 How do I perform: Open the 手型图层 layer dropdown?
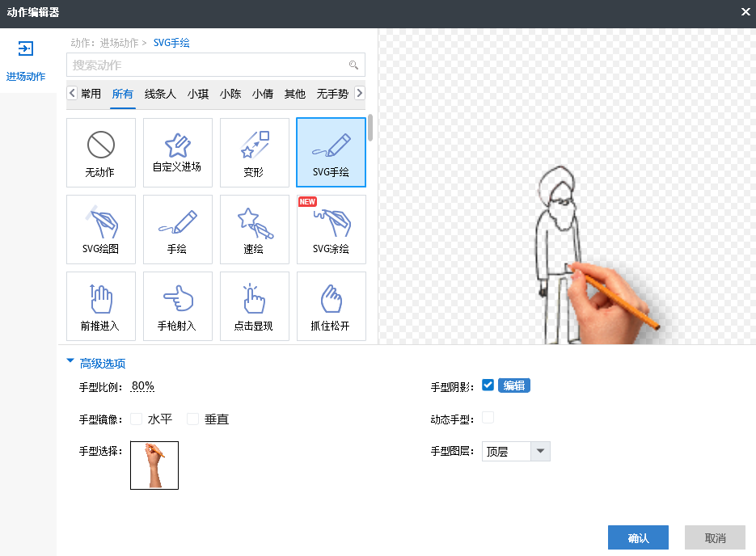(x=539, y=451)
